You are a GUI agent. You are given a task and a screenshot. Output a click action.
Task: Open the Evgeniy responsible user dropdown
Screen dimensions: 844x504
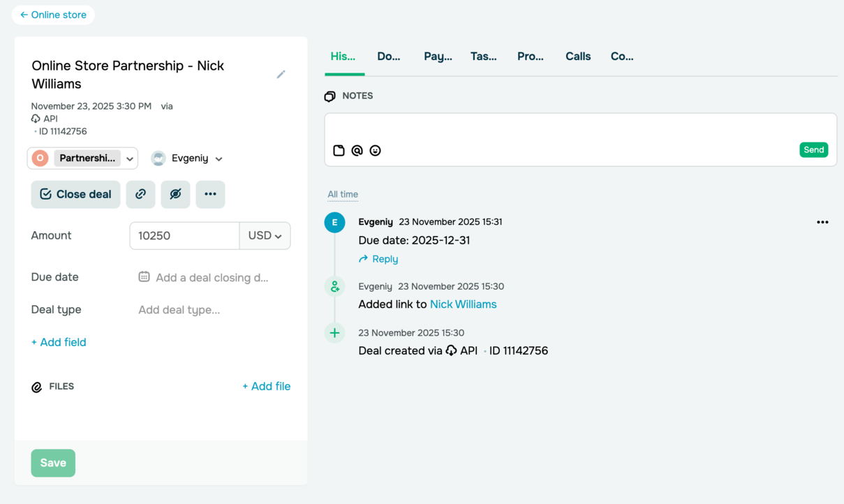click(x=221, y=158)
